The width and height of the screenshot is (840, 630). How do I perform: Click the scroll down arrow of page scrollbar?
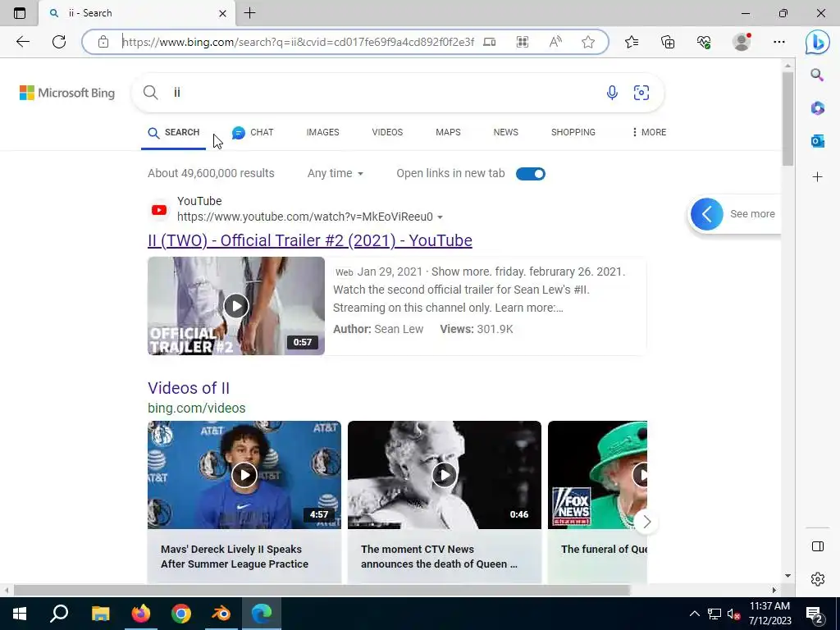(x=787, y=577)
